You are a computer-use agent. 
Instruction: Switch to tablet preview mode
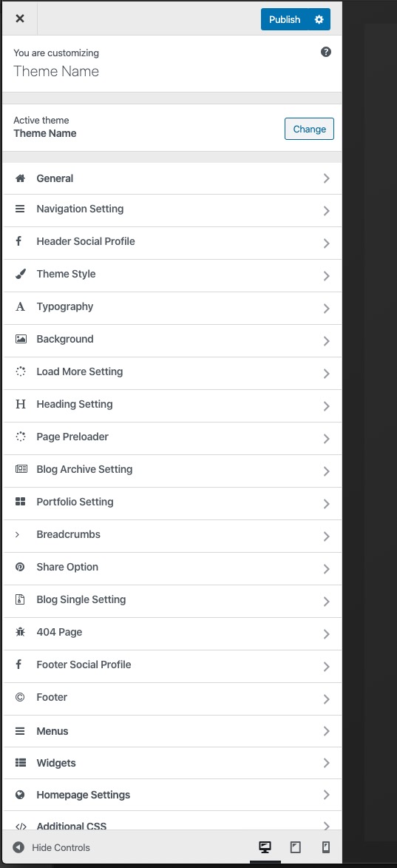[x=296, y=847]
